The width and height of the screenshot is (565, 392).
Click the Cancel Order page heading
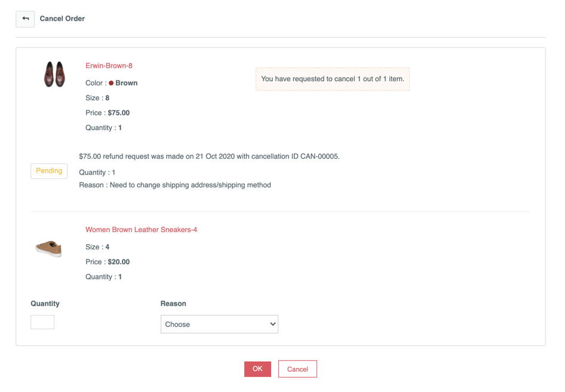(x=62, y=18)
